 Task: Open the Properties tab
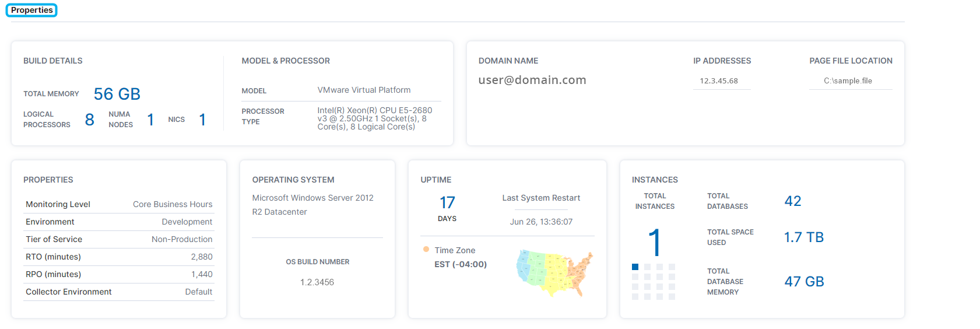pyautogui.click(x=31, y=10)
